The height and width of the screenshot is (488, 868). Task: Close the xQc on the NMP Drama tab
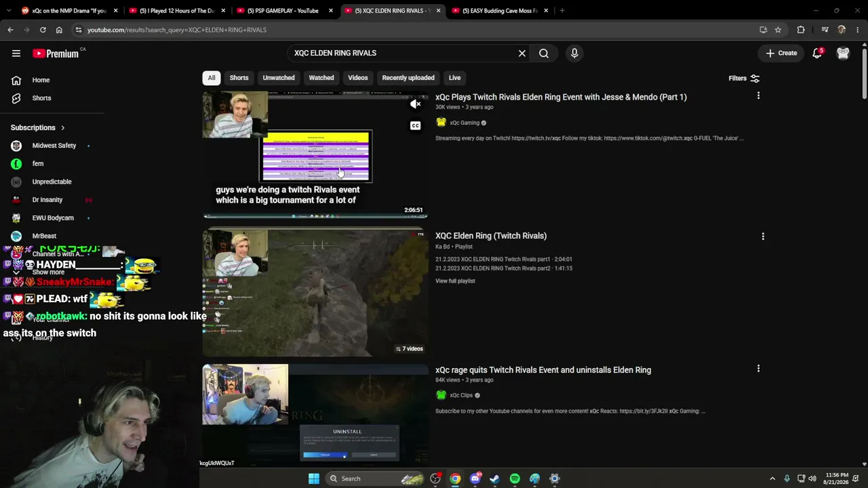115,11
